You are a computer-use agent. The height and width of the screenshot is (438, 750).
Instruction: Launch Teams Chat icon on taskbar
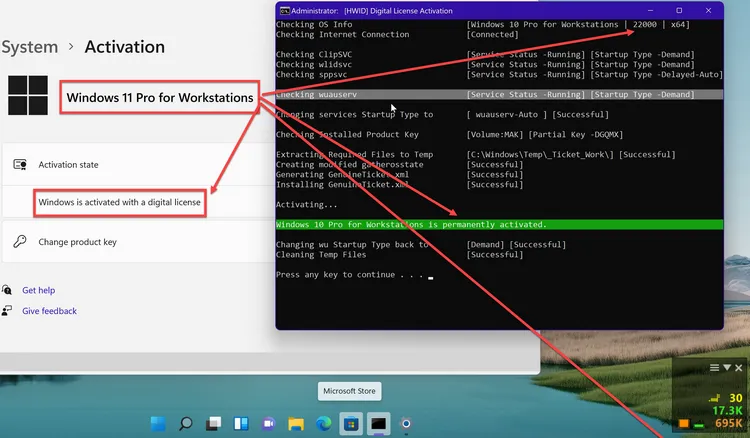click(x=268, y=424)
